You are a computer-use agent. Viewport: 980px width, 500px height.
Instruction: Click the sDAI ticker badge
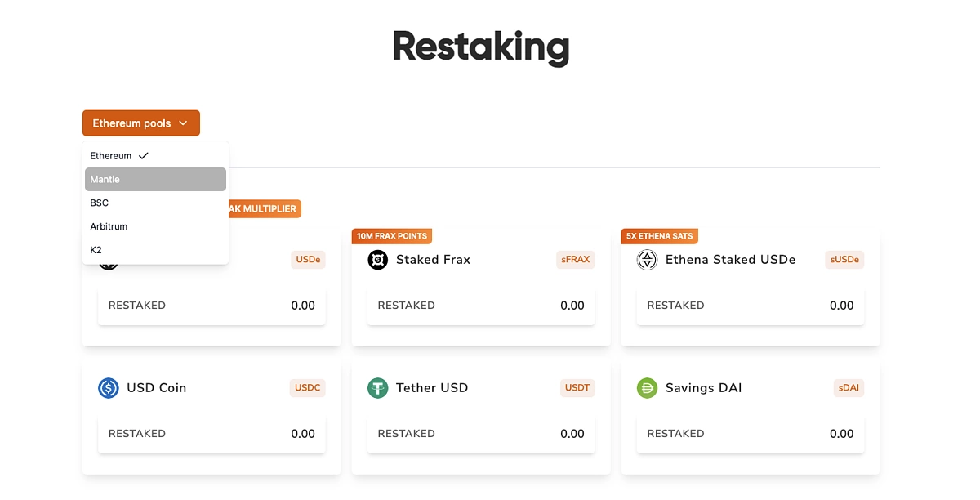point(849,388)
